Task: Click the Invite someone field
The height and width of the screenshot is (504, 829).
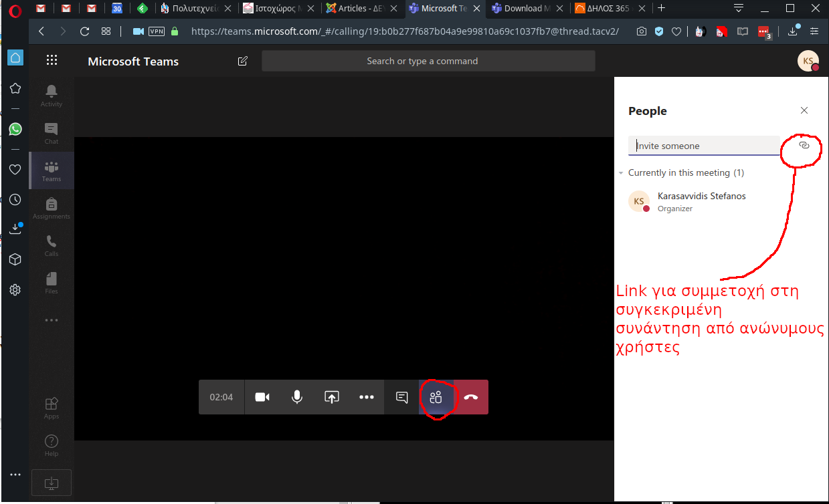Action: [704, 146]
